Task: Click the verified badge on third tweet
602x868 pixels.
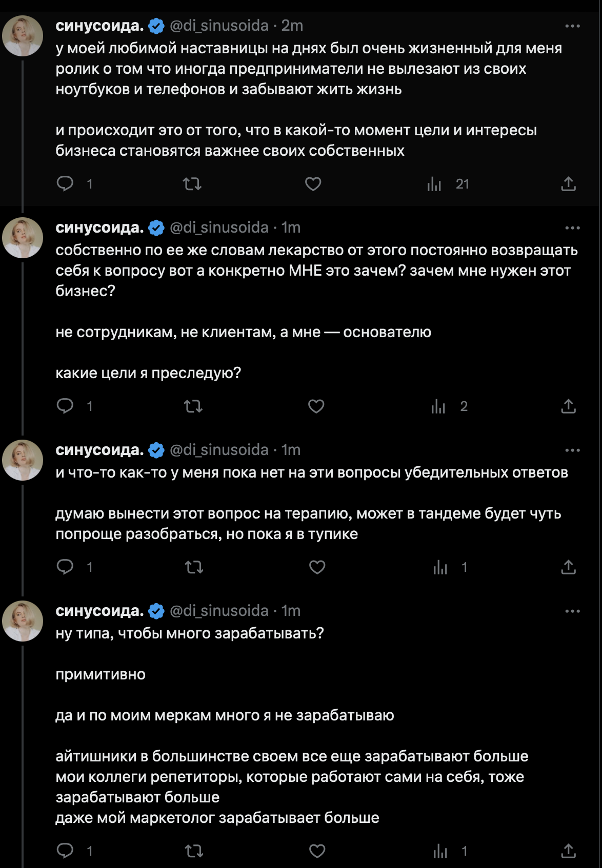Action: [156, 450]
